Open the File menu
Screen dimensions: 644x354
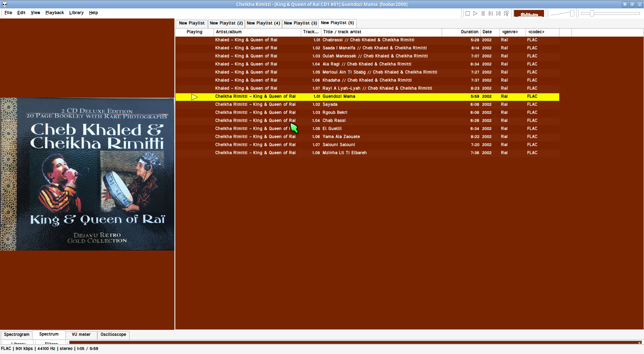pos(8,13)
